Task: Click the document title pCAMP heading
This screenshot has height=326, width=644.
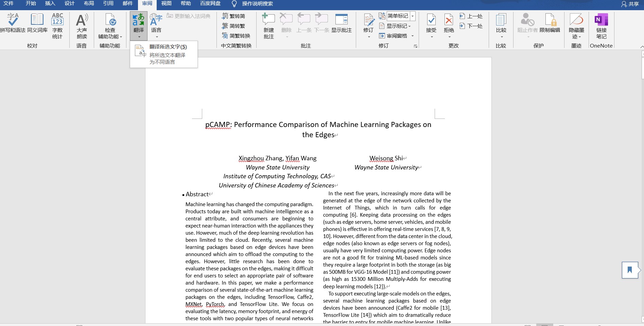Action: pyautogui.click(x=318, y=129)
